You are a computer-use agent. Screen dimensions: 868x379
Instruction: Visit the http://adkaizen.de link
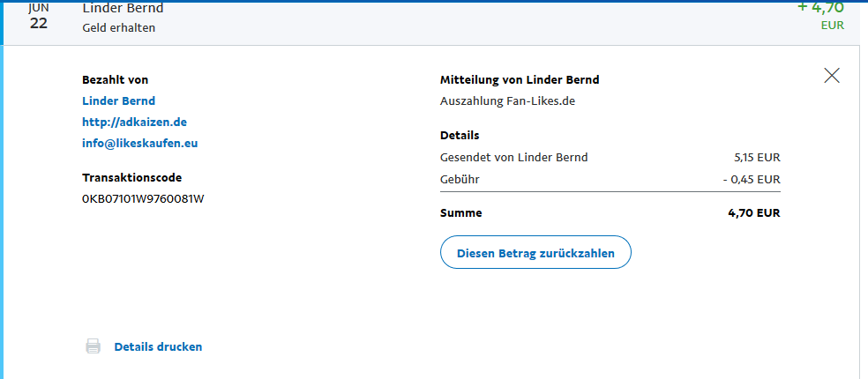point(134,122)
